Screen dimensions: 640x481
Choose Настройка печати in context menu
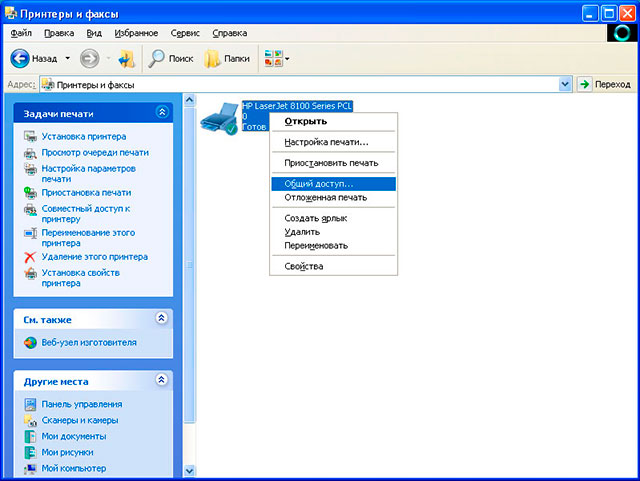click(x=333, y=142)
